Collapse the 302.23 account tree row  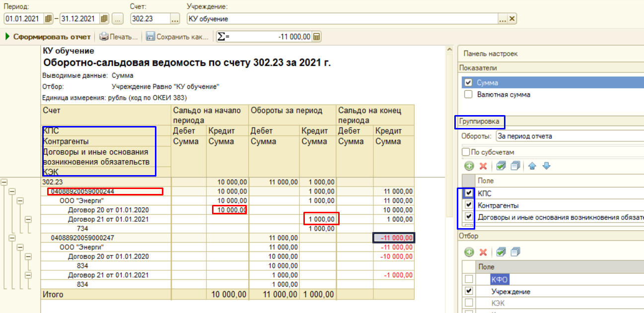coord(4,182)
